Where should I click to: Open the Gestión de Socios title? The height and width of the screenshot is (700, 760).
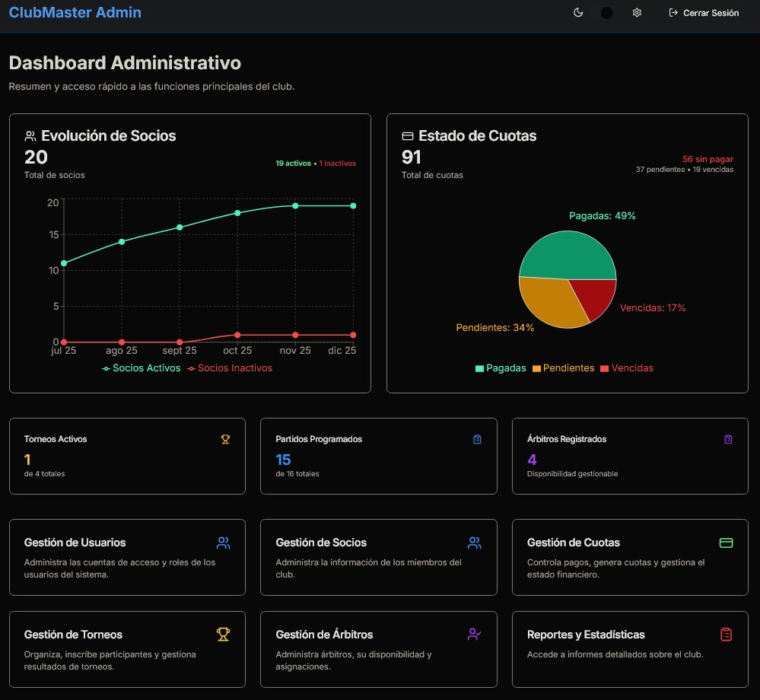tap(321, 542)
